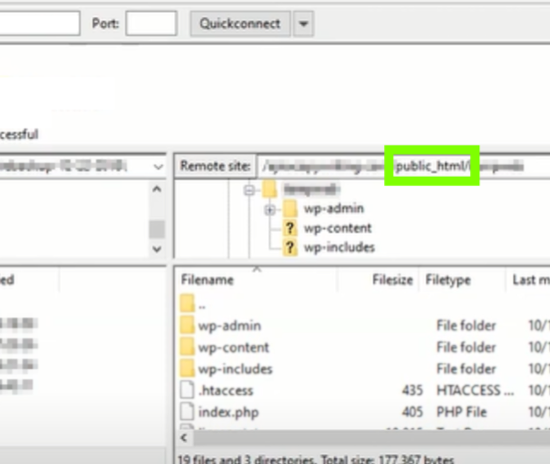Image resolution: width=550 pixels, height=464 pixels.
Task: Expand the wp-admin tree node
Action: pos(270,210)
